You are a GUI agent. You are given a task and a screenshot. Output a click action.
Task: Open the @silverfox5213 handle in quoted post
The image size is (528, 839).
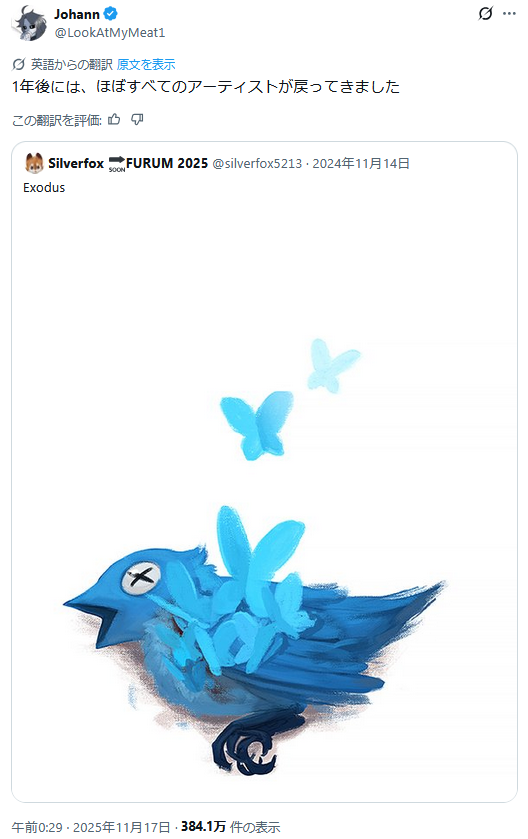pos(257,163)
